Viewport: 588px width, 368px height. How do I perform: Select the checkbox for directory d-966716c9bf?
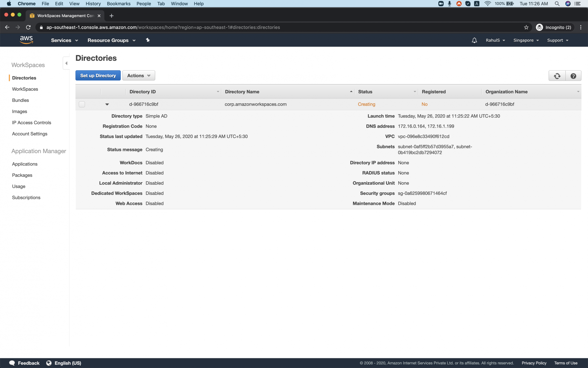82,104
